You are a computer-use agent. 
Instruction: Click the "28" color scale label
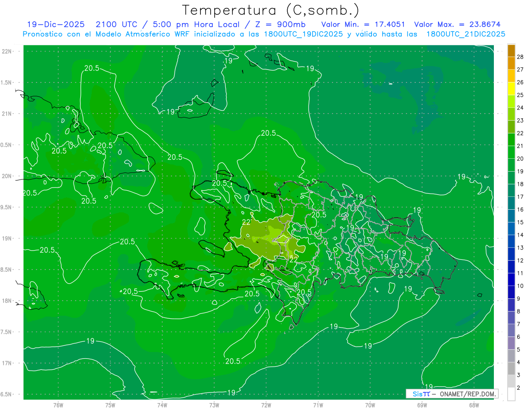pyautogui.click(x=520, y=57)
